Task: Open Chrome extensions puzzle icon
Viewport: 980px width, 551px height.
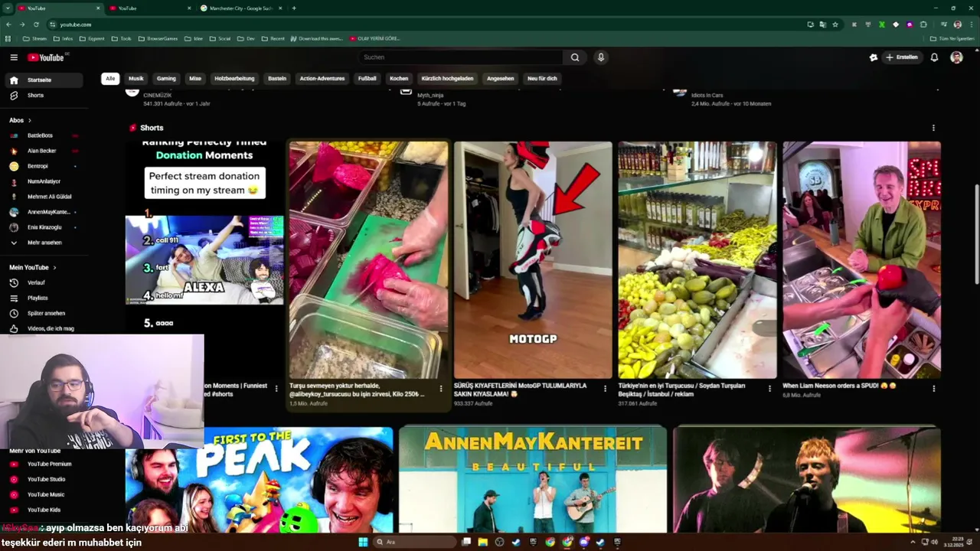Action: tap(923, 24)
